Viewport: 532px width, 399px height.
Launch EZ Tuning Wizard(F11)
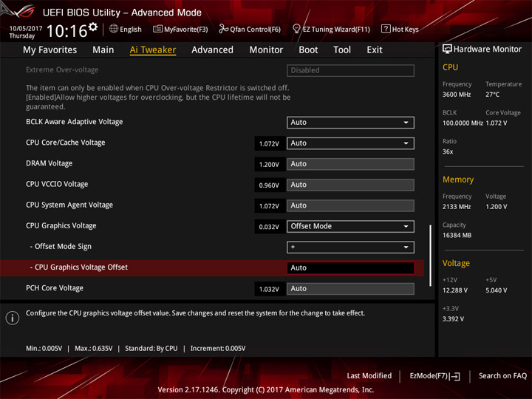pos(331,29)
